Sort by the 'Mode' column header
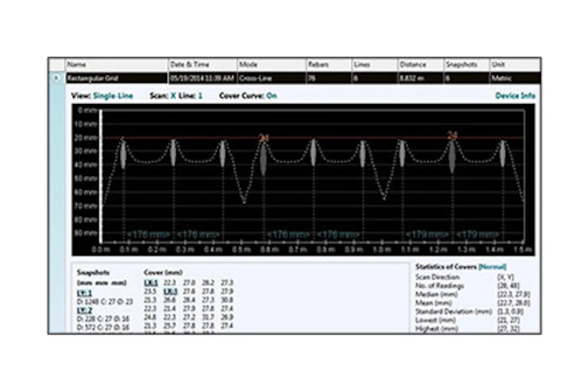 point(271,64)
